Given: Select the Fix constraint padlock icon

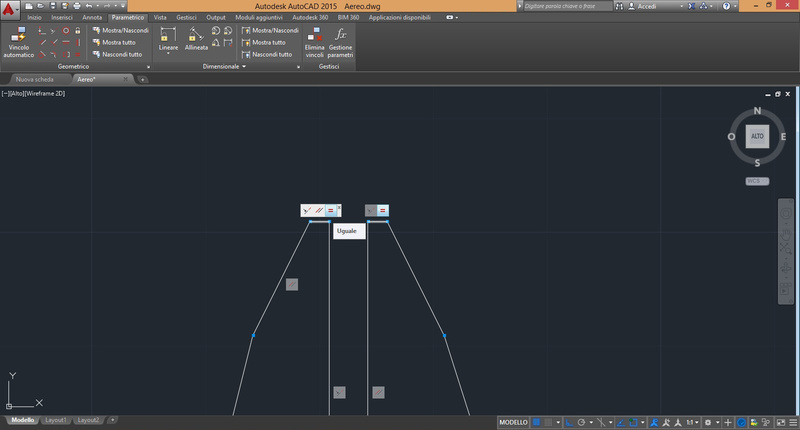Looking at the screenshot, I should tap(78, 31).
